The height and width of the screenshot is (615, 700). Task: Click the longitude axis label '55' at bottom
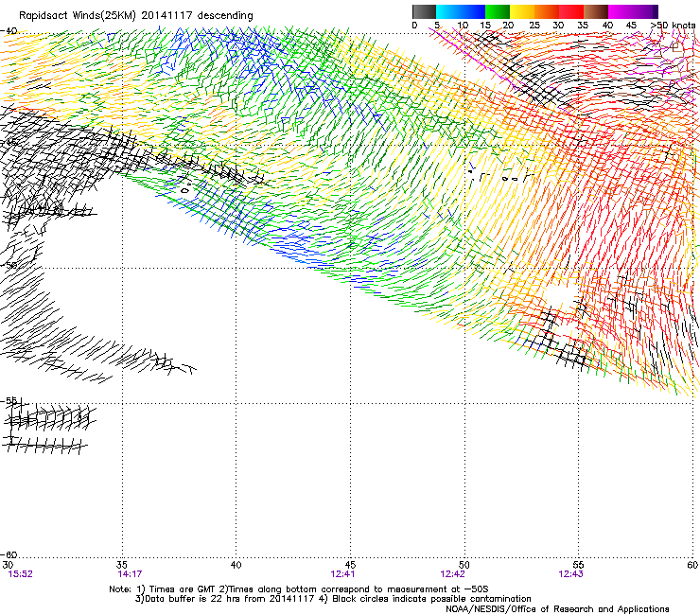click(x=578, y=565)
